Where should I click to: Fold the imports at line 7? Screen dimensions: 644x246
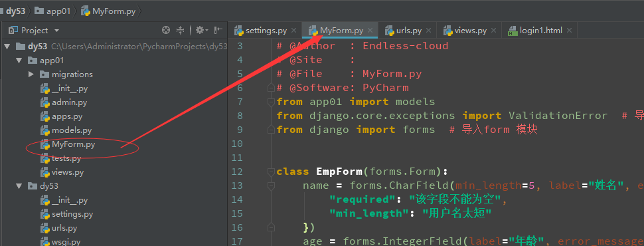[x=271, y=102]
